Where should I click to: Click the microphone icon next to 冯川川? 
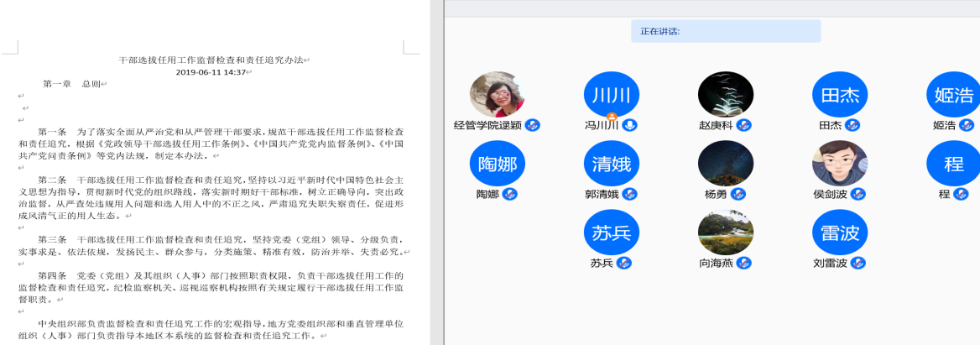[629, 125]
